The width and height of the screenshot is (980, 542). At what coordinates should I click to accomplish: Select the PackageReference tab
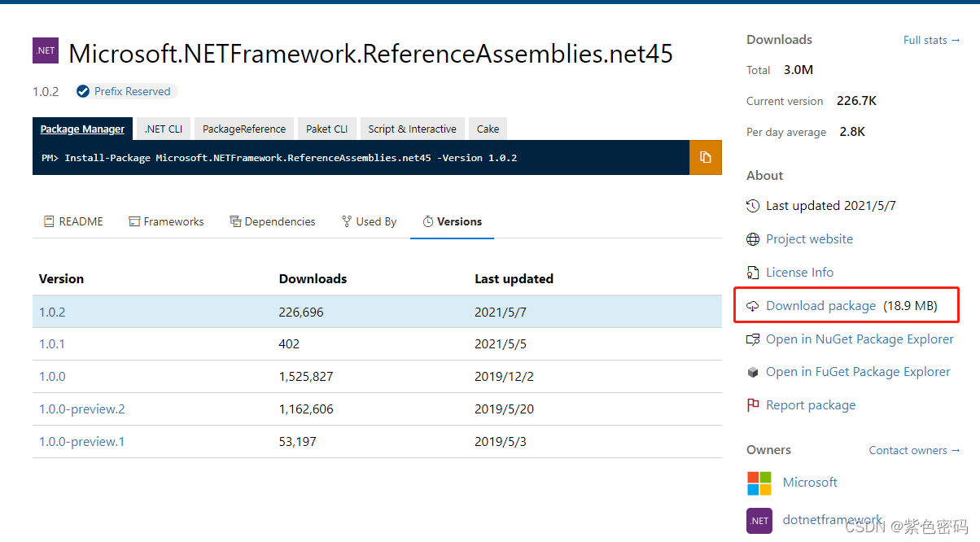coord(243,129)
